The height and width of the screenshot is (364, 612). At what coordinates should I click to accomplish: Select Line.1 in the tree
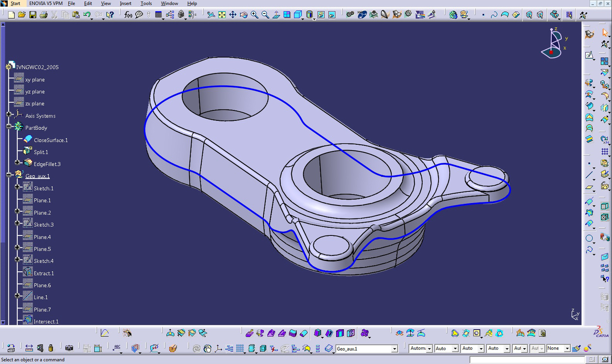click(x=41, y=297)
